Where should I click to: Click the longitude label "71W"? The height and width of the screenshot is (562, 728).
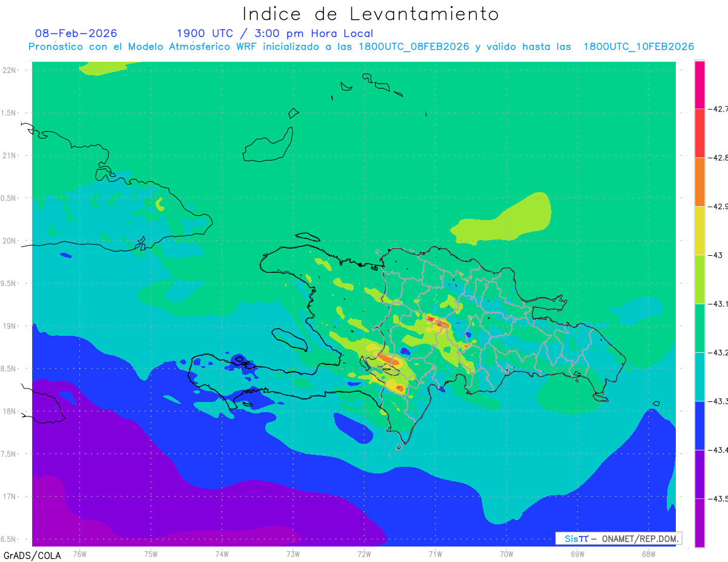pyautogui.click(x=435, y=553)
